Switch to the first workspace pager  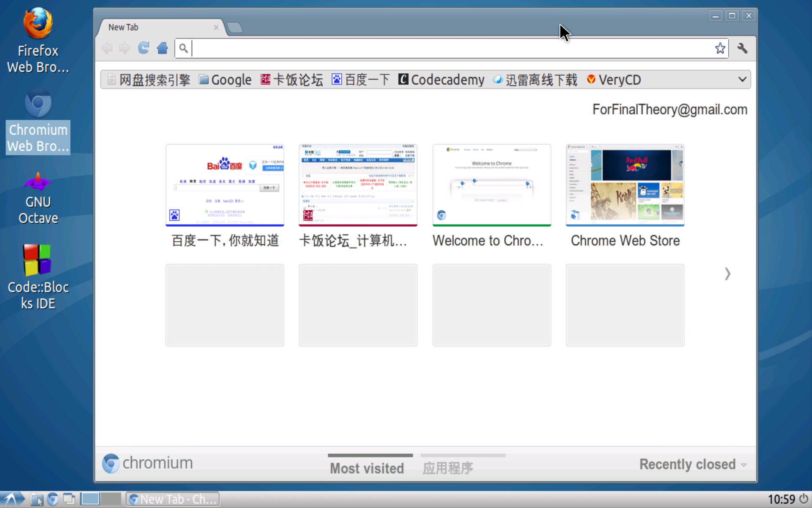click(90, 499)
